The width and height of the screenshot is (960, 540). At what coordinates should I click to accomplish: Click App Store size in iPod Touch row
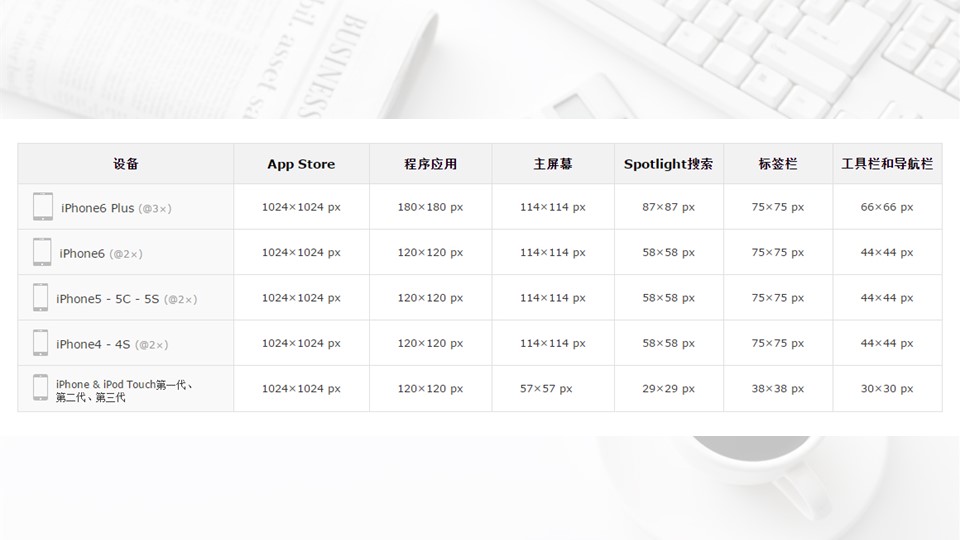(x=301, y=388)
